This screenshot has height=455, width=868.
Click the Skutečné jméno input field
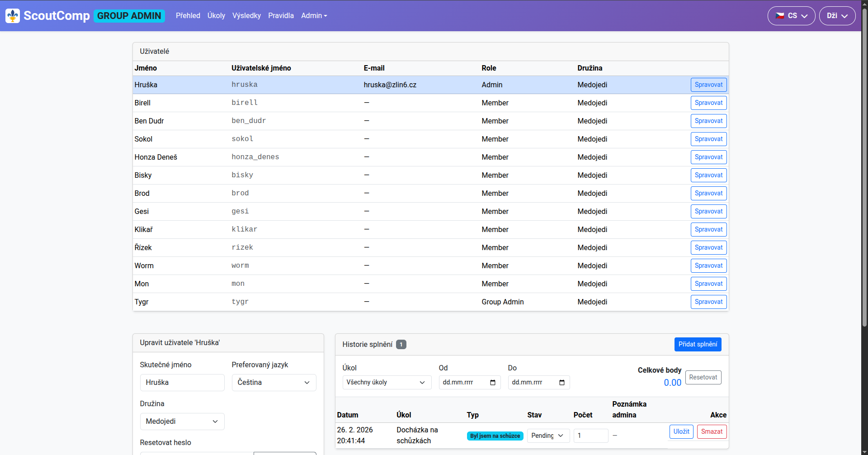pyautogui.click(x=182, y=383)
